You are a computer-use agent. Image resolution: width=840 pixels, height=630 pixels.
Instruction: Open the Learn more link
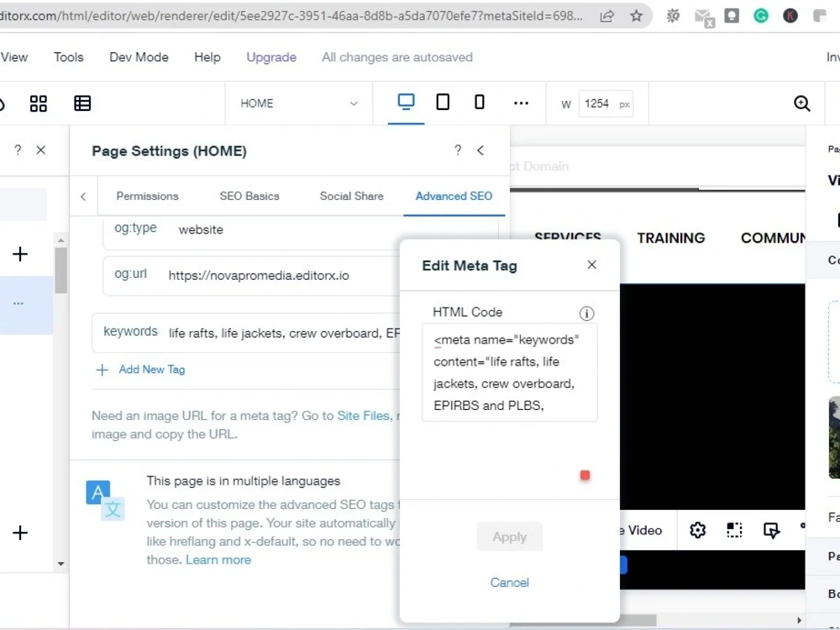[218, 559]
